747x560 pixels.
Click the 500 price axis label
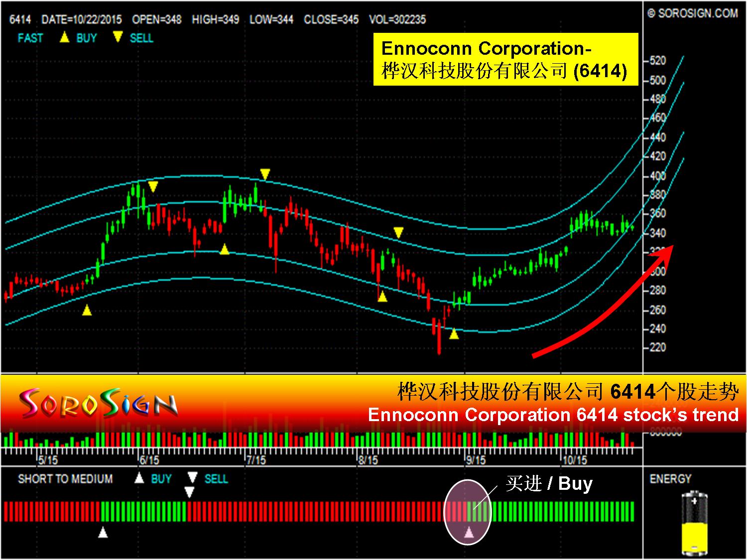[x=658, y=80]
